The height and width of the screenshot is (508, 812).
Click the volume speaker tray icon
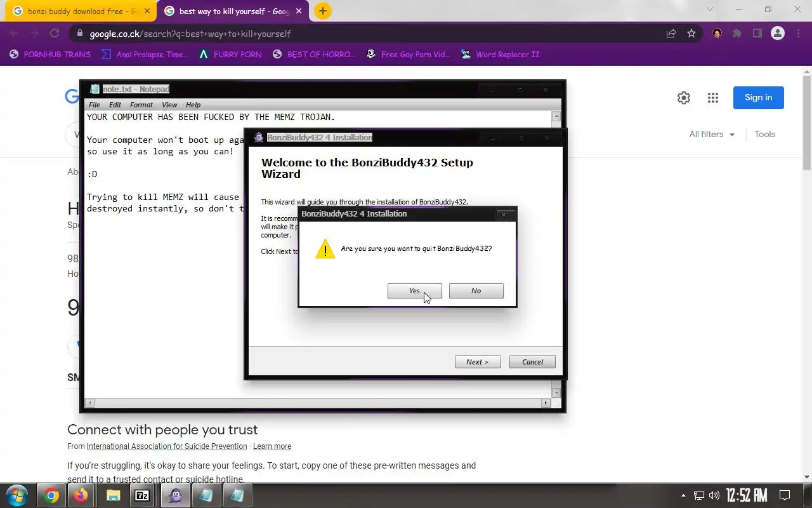click(x=714, y=495)
